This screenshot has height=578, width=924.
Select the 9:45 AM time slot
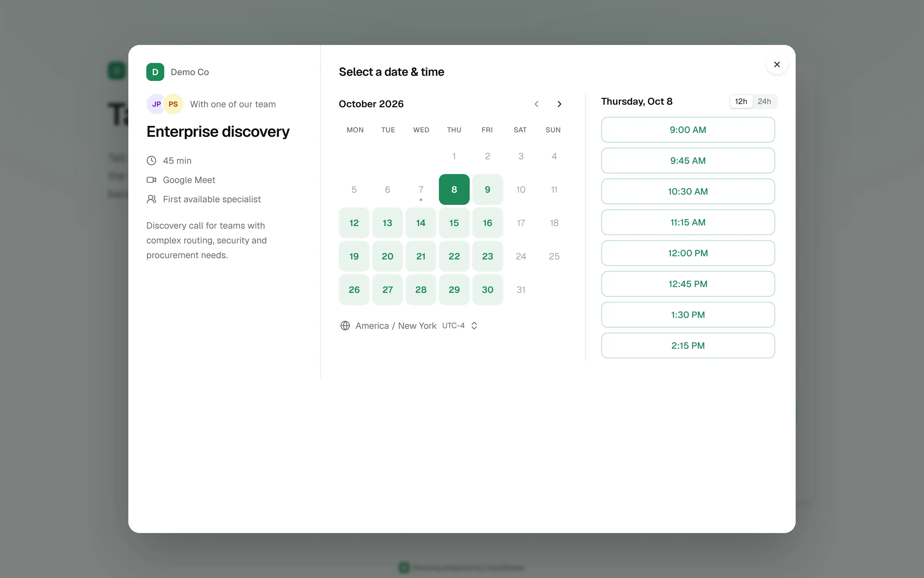(x=688, y=161)
